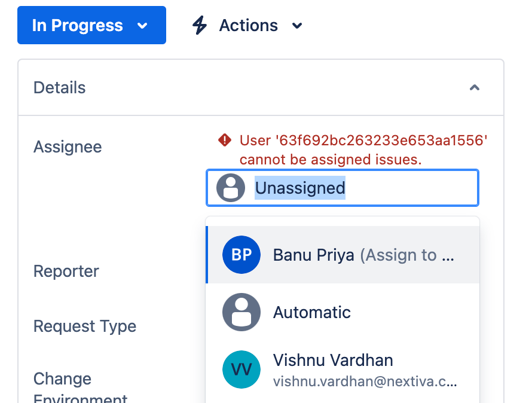
Task: Click the red error warning icon
Action: [225, 141]
